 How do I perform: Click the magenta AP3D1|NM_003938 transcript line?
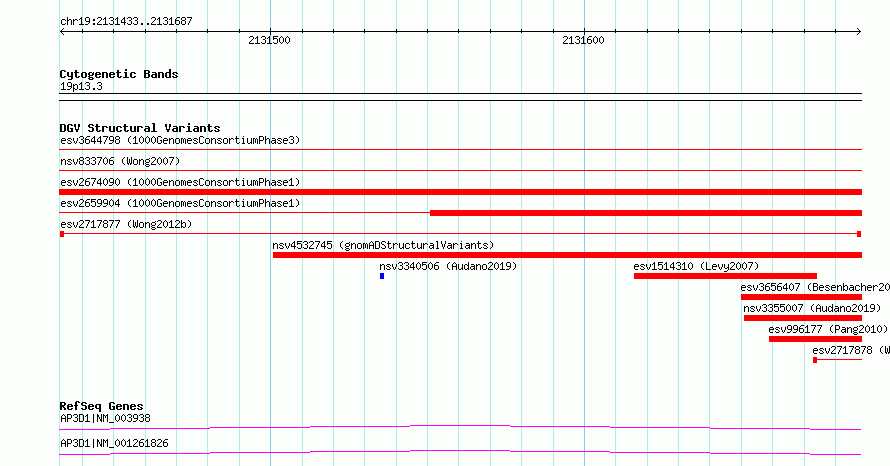[460, 427]
